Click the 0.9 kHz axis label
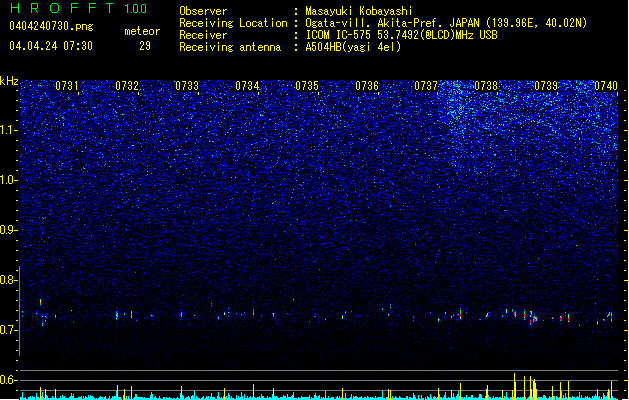This screenshot has width=629, height=400. 9,230
